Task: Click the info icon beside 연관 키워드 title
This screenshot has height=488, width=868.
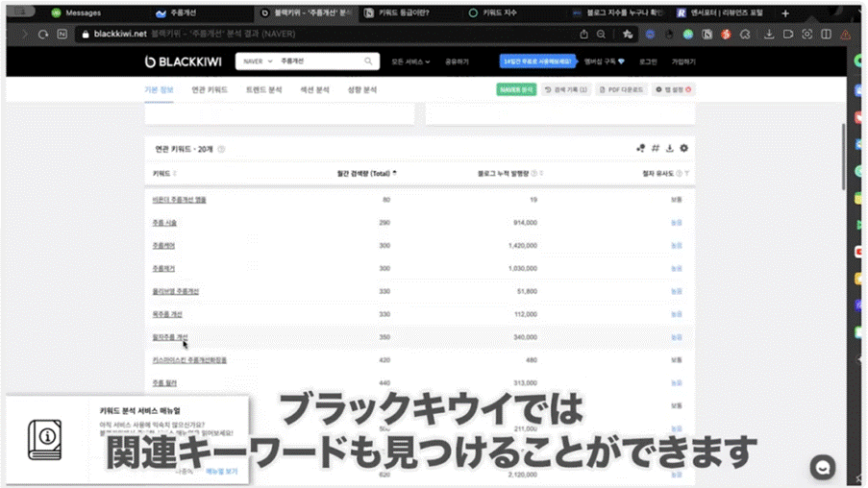Action: pos(221,149)
